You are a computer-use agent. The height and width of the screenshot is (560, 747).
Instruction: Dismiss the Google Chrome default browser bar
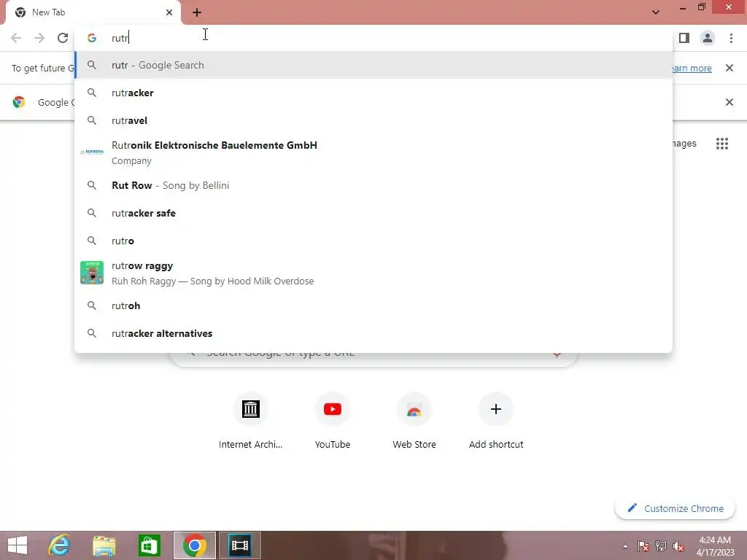click(729, 102)
